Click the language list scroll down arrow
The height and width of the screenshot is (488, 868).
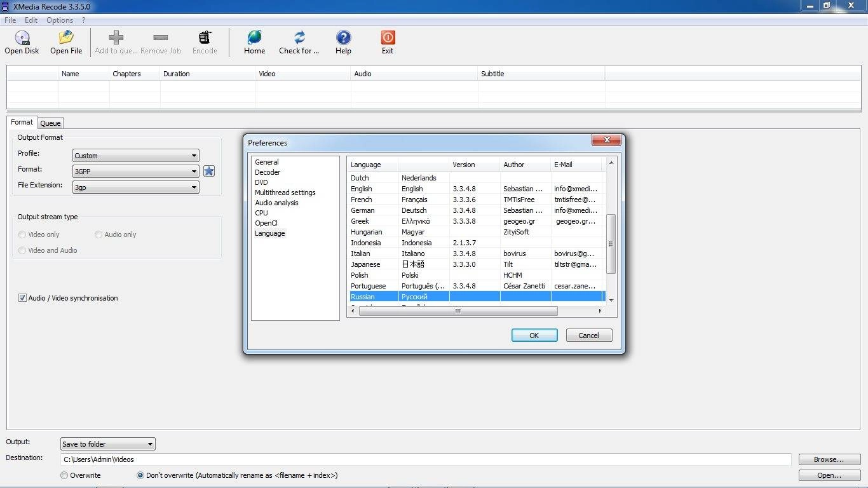pyautogui.click(x=611, y=300)
